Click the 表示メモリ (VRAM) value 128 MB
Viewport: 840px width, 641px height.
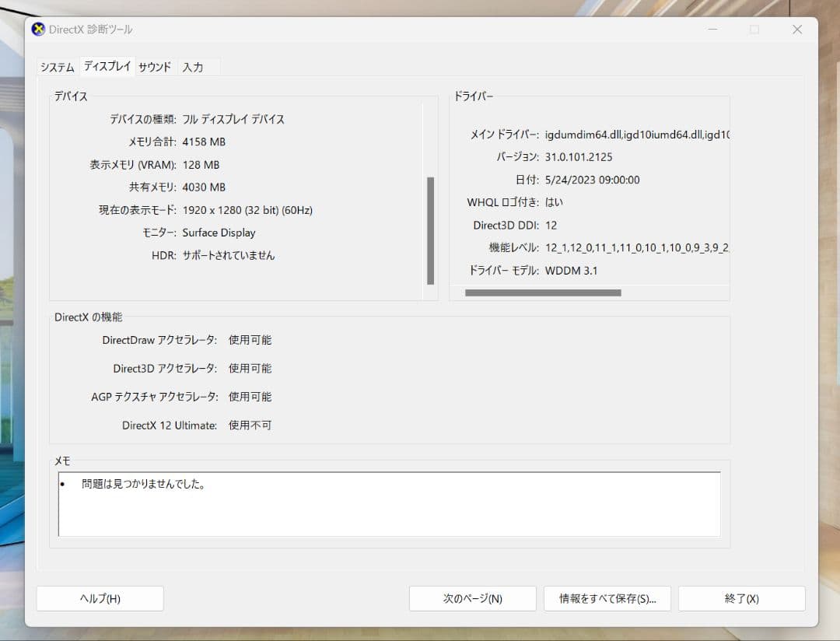pos(201,164)
